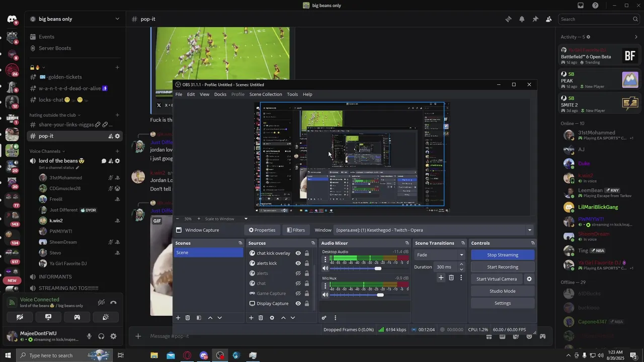Open OBS Scene Collection menu
Screen dimensions: 644x362
coord(266,95)
